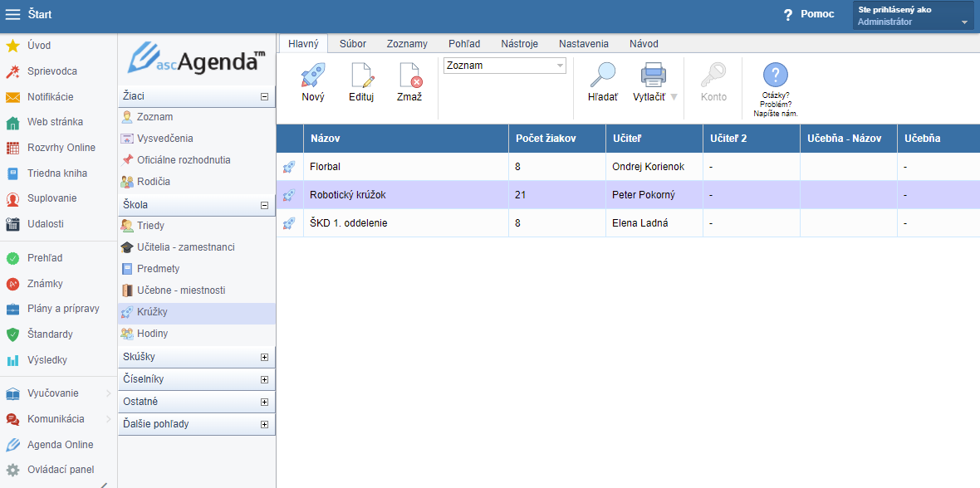Click rocket icon in Florbal row

pyautogui.click(x=289, y=167)
